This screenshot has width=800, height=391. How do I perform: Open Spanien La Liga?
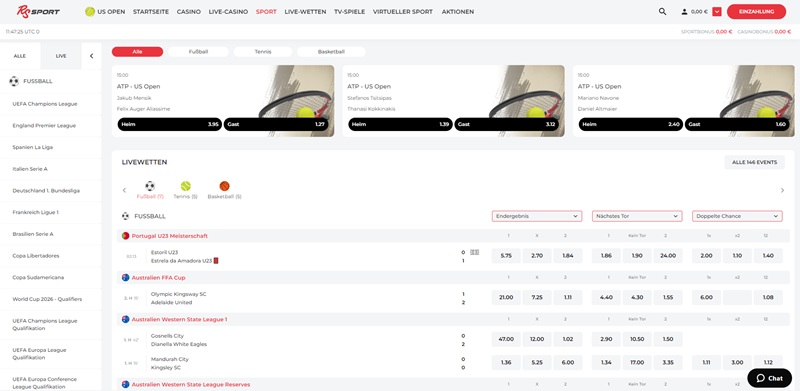point(33,147)
